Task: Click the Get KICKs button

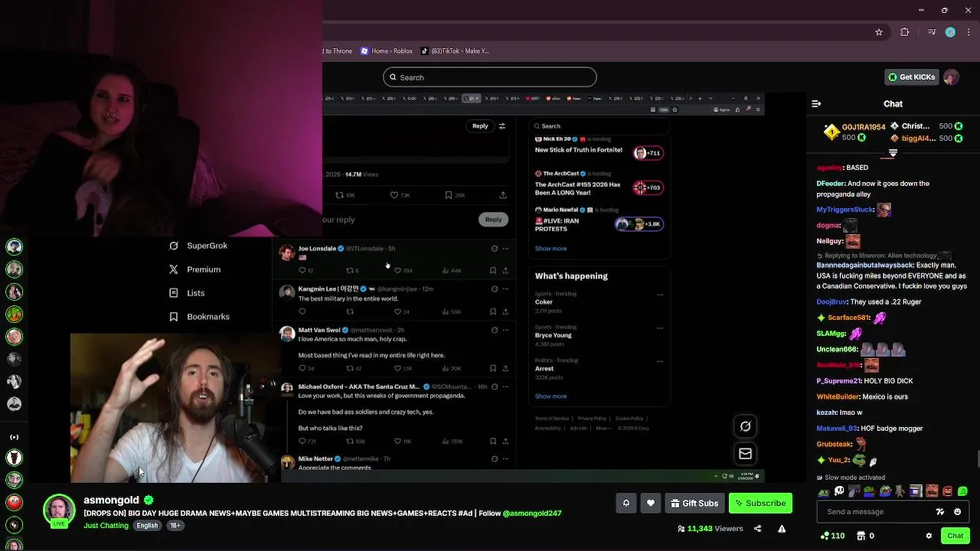Action: point(911,77)
